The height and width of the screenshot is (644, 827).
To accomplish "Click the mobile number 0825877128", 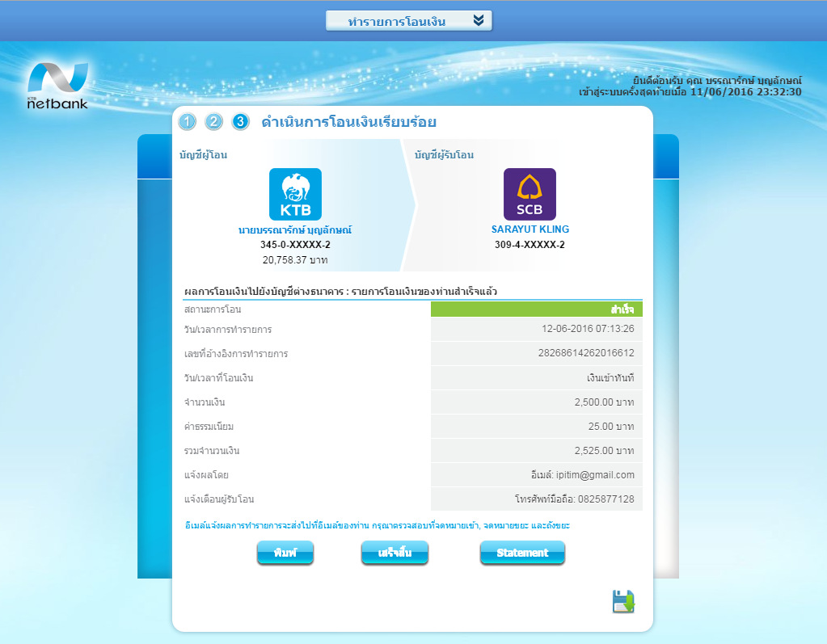I will click(606, 499).
